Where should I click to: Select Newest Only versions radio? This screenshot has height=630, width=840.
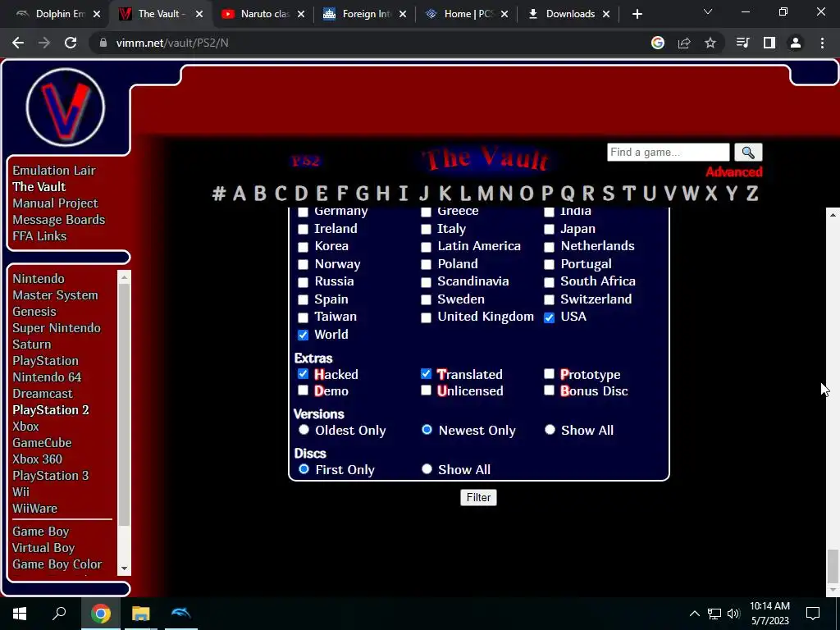click(x=427, y=430)
